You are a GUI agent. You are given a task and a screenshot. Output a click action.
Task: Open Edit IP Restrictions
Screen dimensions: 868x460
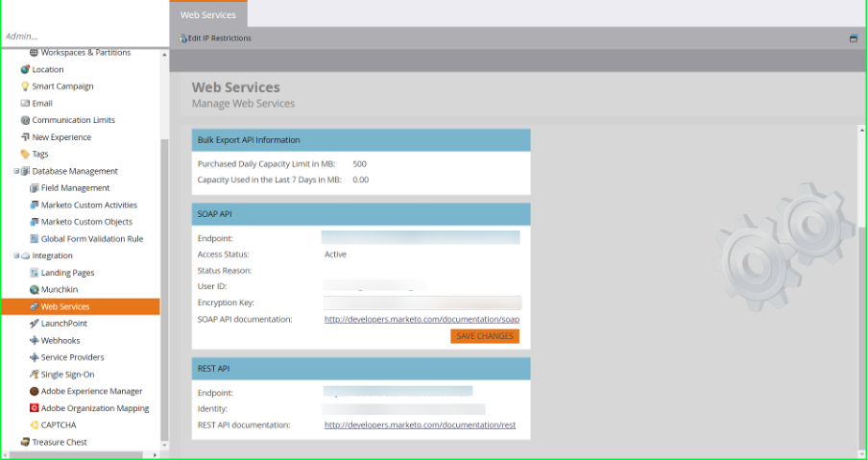click(215, 38)
